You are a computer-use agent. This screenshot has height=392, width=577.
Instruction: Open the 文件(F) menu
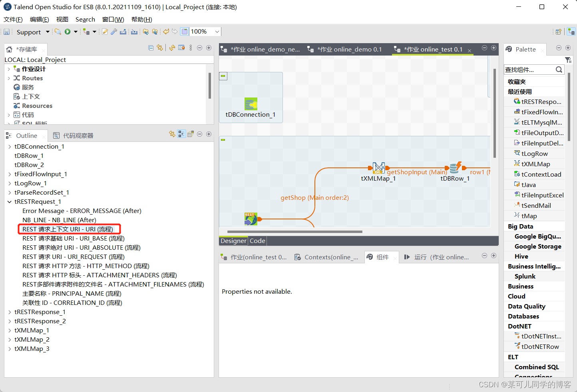click(13, 19)
